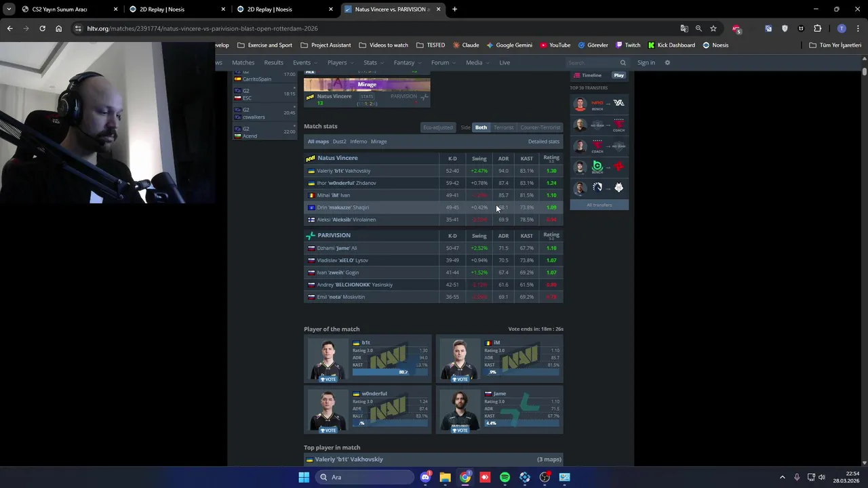Image resolution: width=868 pixels, height=488 pixels.
Task: Click the browser back arrow
Action: pos(9,28)
